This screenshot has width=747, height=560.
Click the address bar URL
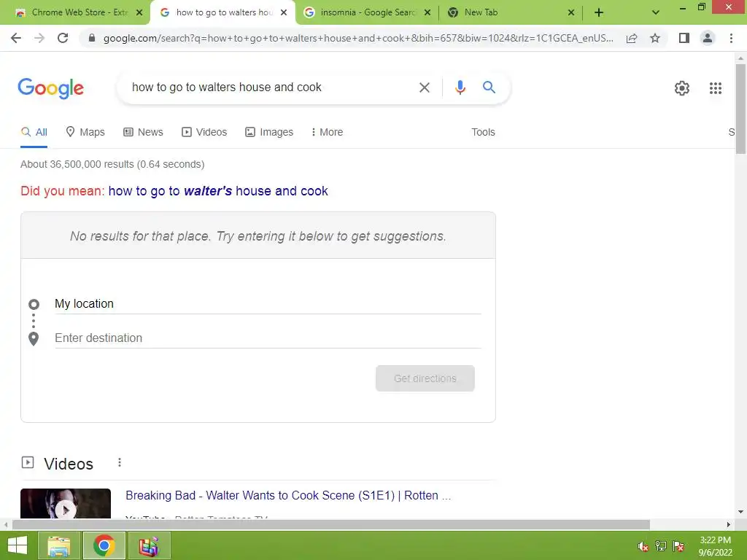click(x=358, y=38)
